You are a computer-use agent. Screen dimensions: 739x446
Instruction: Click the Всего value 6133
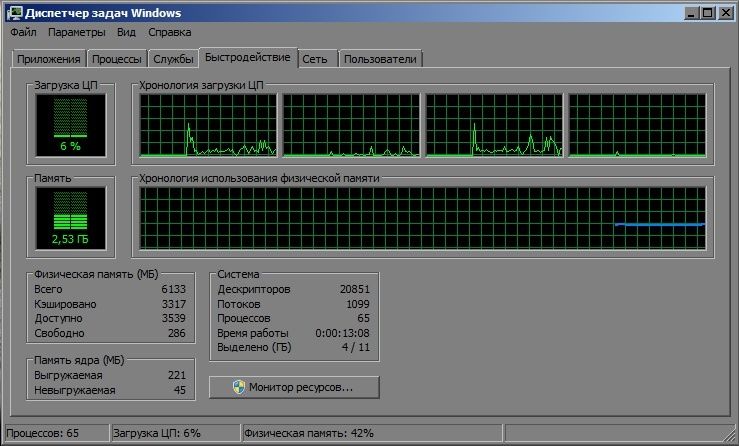point(173,289)
